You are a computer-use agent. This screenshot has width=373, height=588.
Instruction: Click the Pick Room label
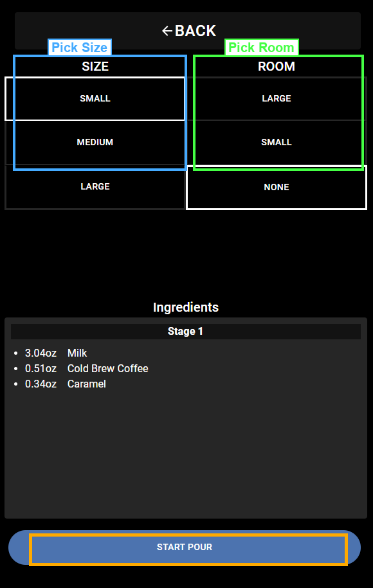(261, 47)
